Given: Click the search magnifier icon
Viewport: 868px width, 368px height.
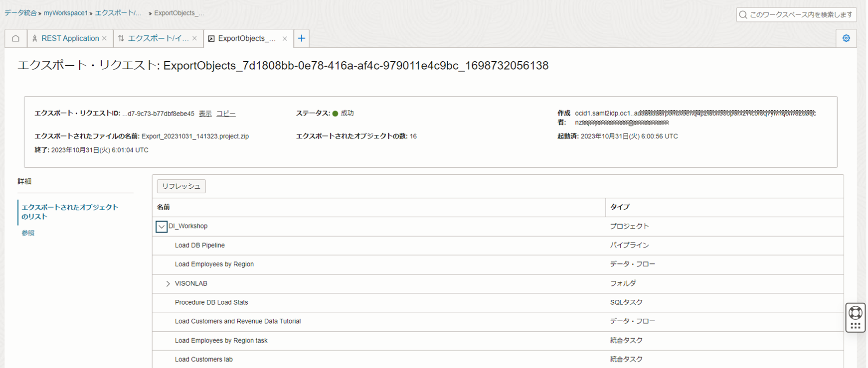Looking at the screenshot, I should click(x=743, y=15).
